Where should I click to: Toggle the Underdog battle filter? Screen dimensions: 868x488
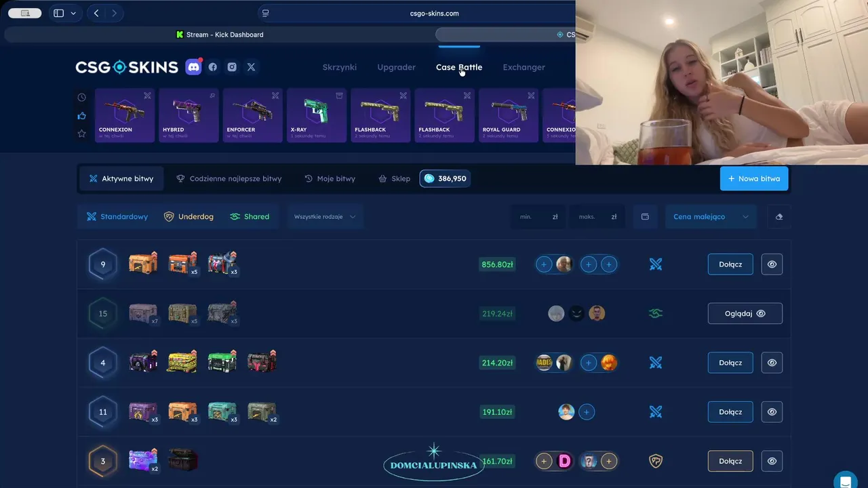tap(189, 217)
